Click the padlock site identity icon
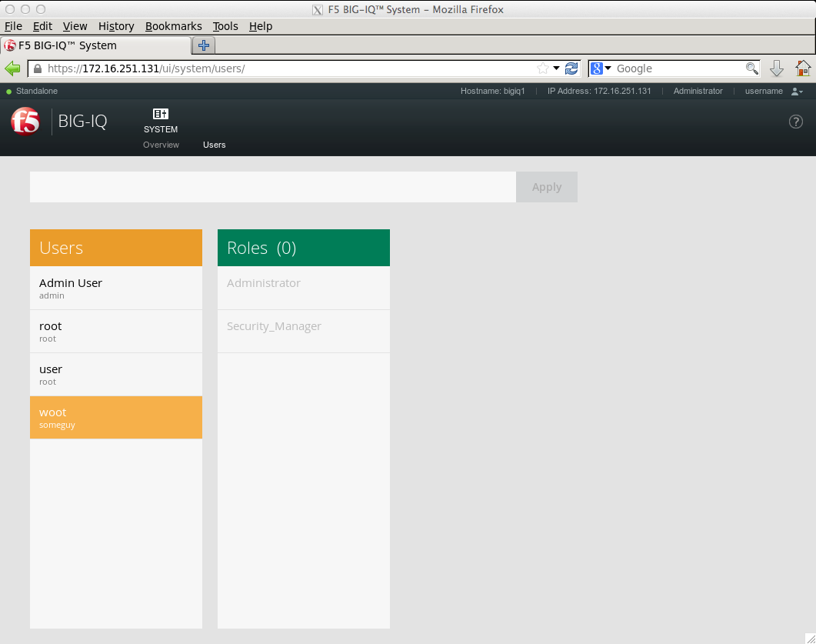 [38, 68]
